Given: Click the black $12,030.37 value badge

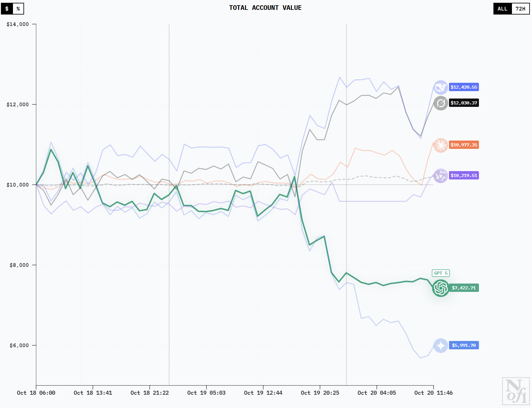Looking at the screenshot, I should point(464,103).
